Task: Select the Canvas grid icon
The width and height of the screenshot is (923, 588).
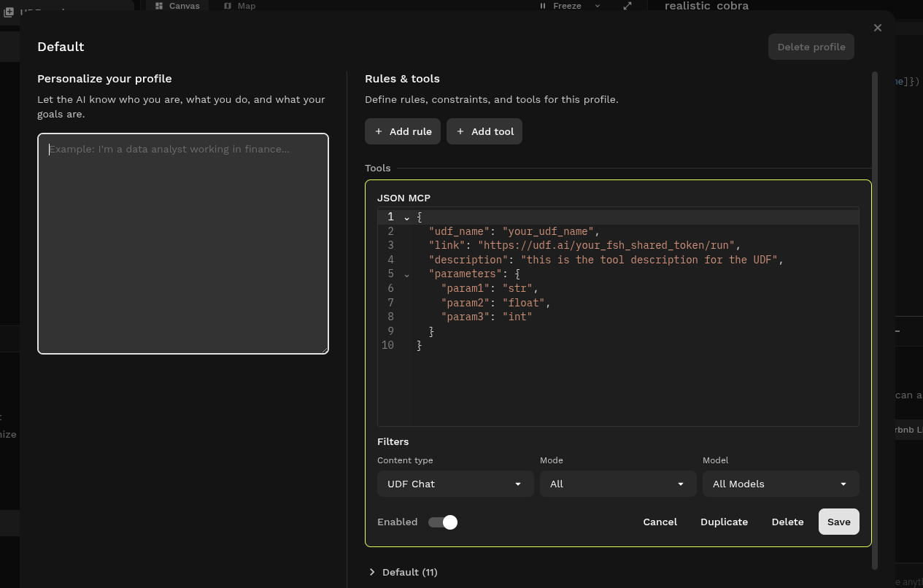Action: pos(160,6)
